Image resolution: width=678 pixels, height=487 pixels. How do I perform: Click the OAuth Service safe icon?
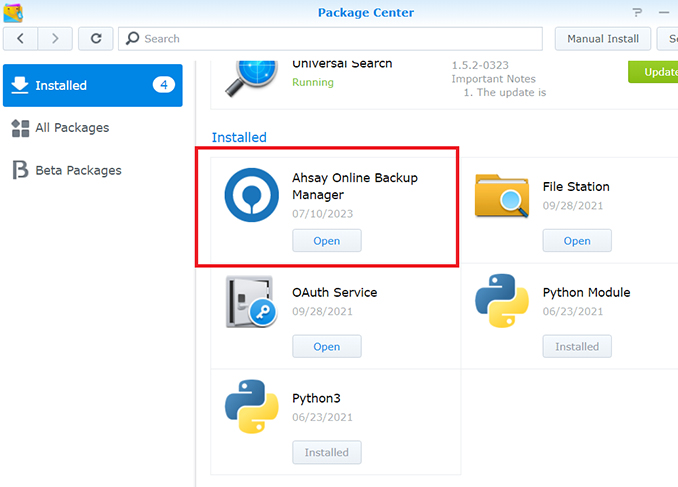[251, 301]
